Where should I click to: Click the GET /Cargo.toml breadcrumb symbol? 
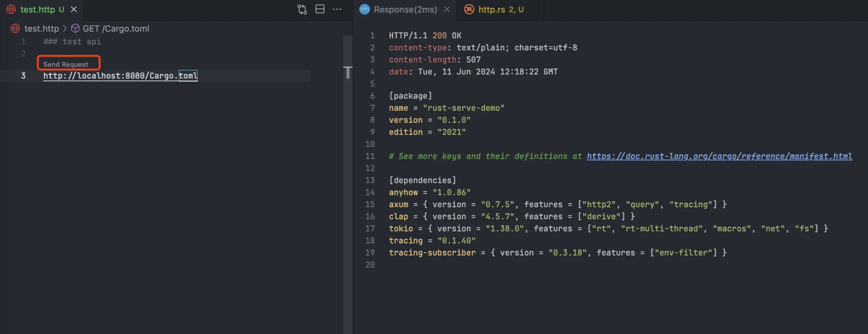click(x=116, y=29)
